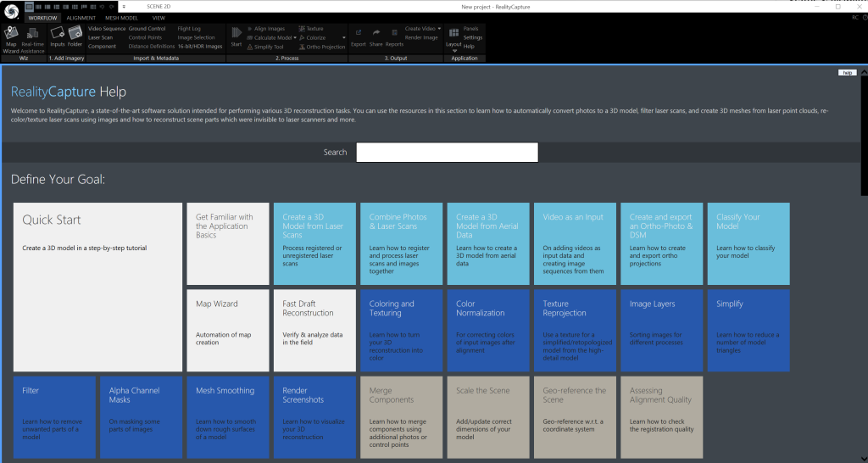Open Get Familiar with the Application Basics

click(228, 243)
